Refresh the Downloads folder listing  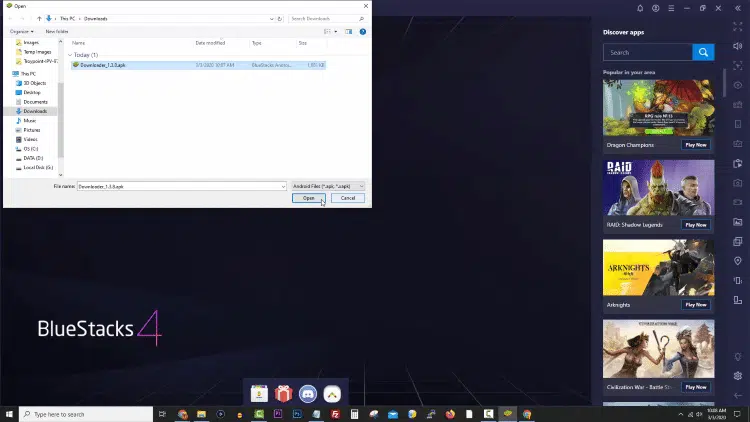[280, 19]
